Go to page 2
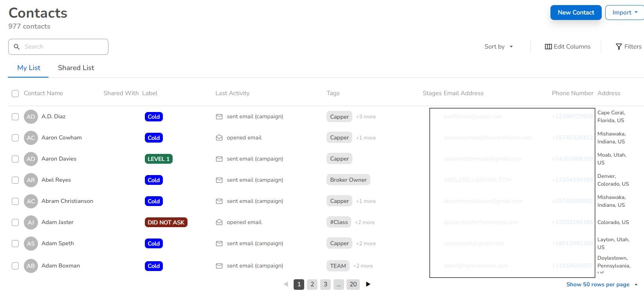The height and width of the screenshot is (291, 644). (312, 284)
